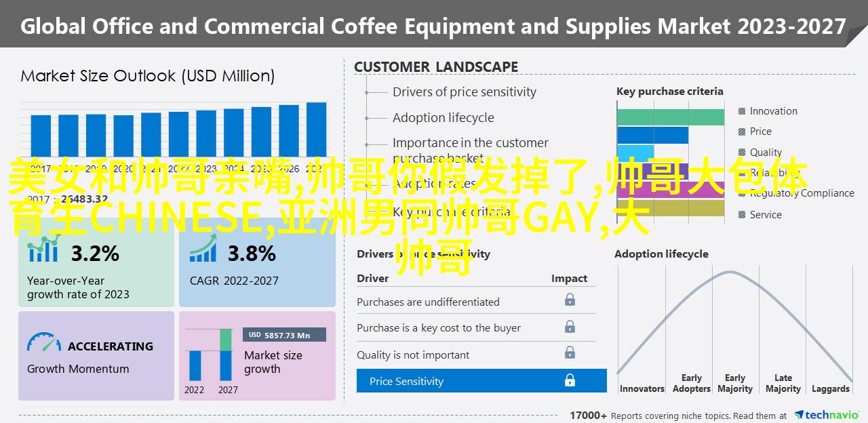868x423 pixels.
Task: Click the green segment atop the 2027 bar
Action: (226, 340)
